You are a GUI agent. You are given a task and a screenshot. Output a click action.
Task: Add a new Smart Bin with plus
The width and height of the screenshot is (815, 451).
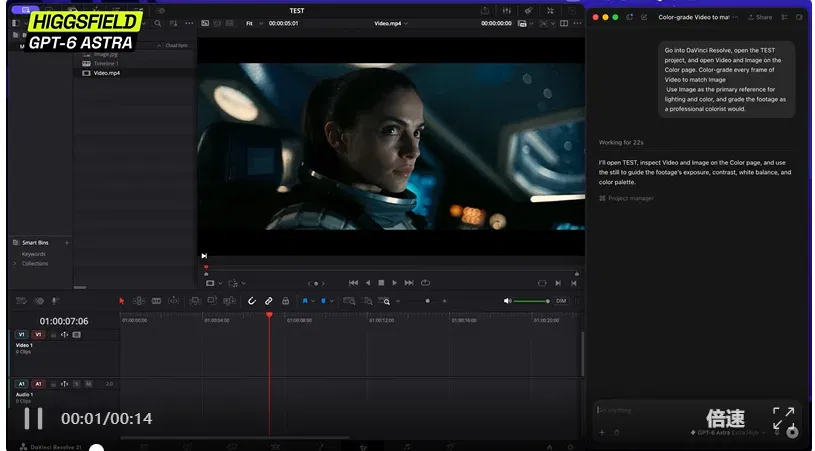[67, 243]
